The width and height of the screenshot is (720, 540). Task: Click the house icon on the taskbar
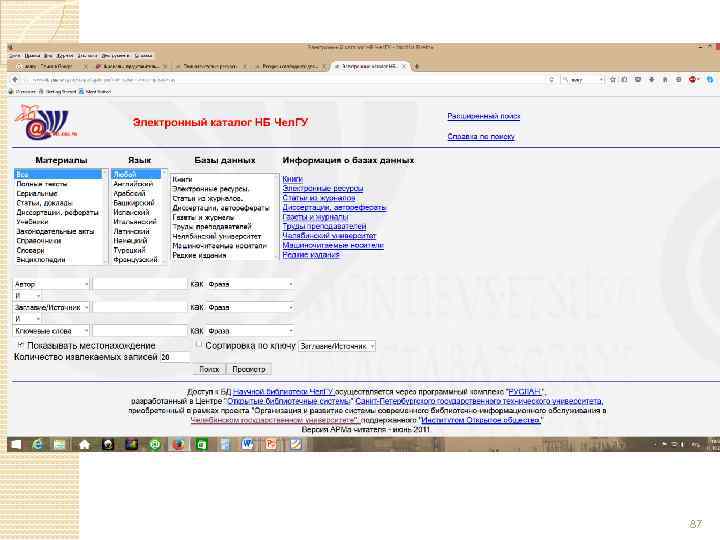[84, 444]
